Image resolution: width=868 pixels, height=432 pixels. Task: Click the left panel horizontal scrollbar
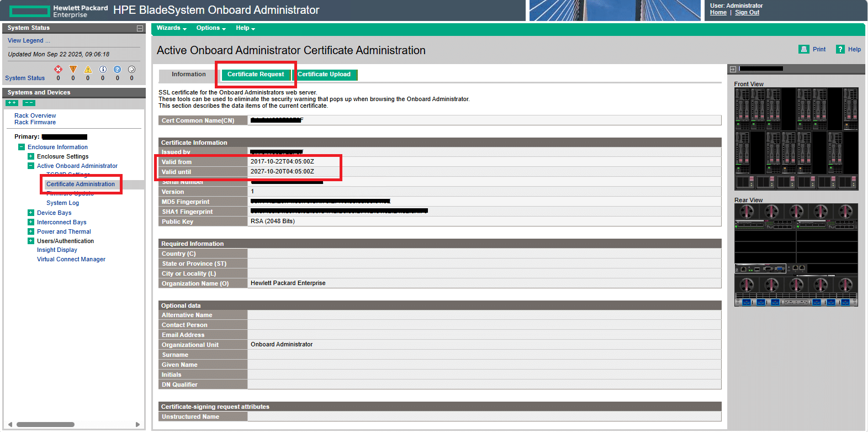(45, 424)
